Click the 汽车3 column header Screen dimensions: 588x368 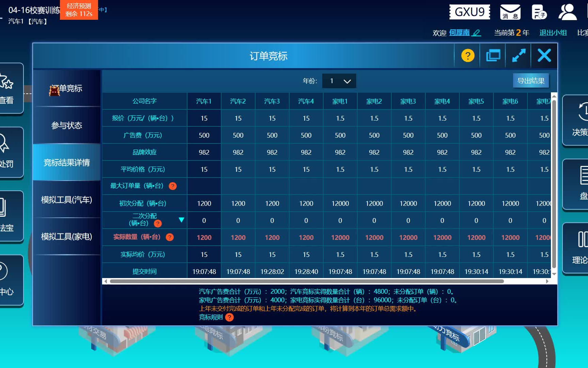(x=272, y=101)
